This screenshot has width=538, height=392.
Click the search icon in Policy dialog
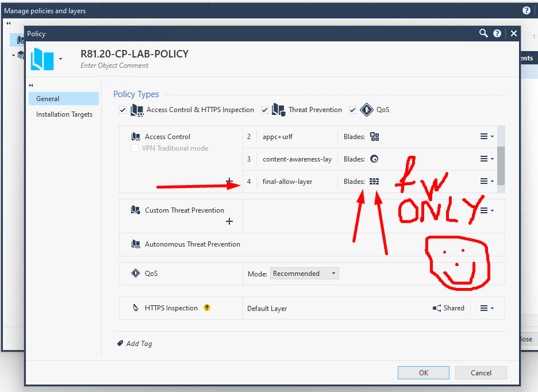[x=483, y=33]
